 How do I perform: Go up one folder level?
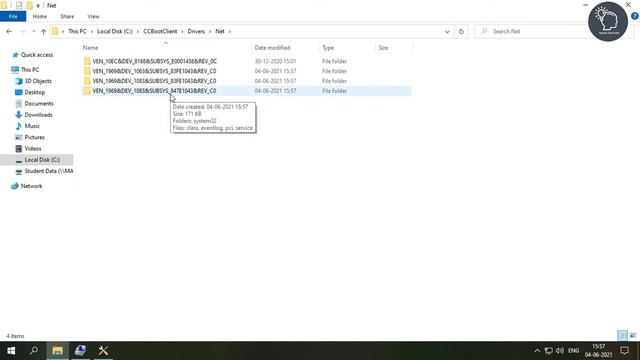[43, 31]
